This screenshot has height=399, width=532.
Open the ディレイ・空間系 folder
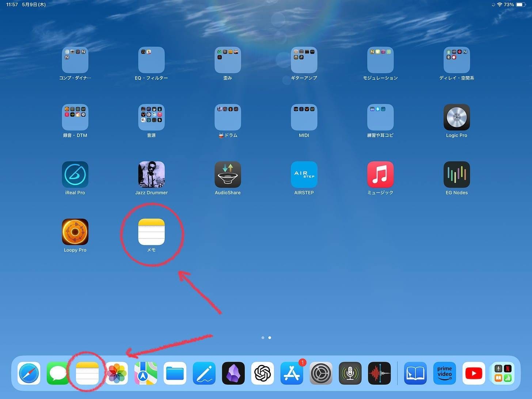(457, 60)
